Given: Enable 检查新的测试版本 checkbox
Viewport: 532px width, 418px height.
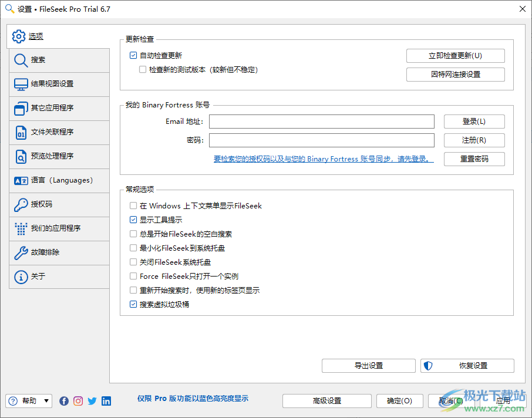Looking at the screenshot, I should [x=143, y=69].
